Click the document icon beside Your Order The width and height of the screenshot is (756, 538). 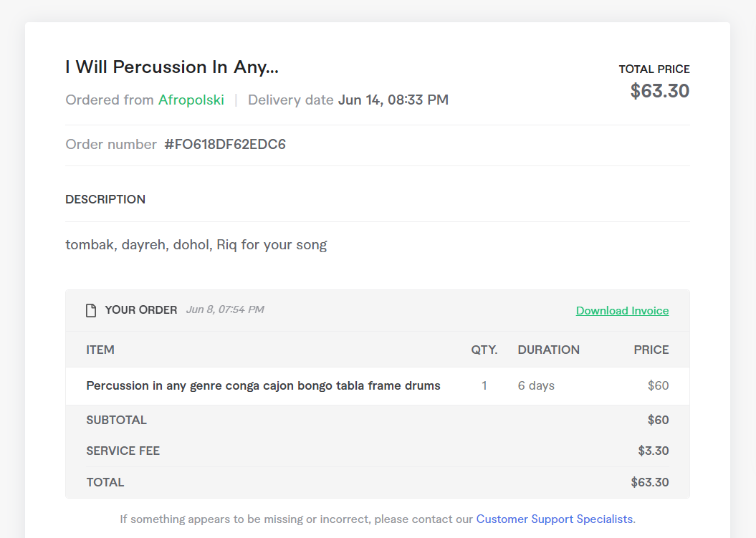click(91, 310)
